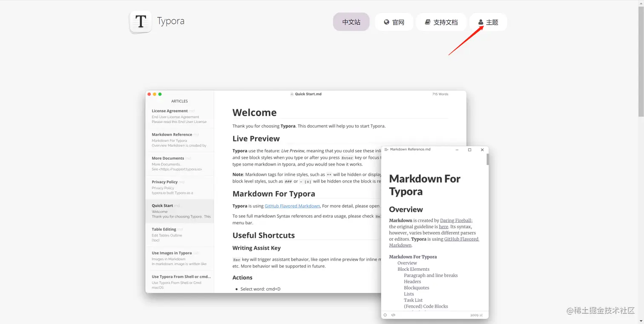
Task: Open Use Typora From Shell or cmd article
Action: tap(179, 282)
